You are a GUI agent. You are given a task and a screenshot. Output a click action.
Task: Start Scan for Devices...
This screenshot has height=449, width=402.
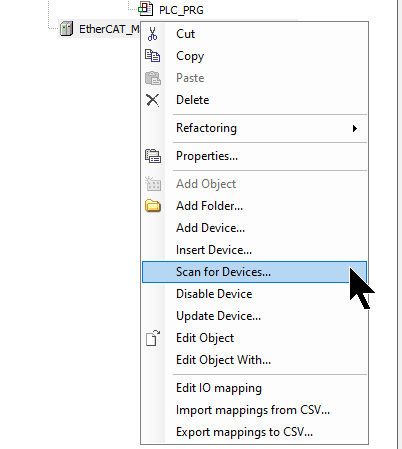pyautogui.click(x=255, y=272)
